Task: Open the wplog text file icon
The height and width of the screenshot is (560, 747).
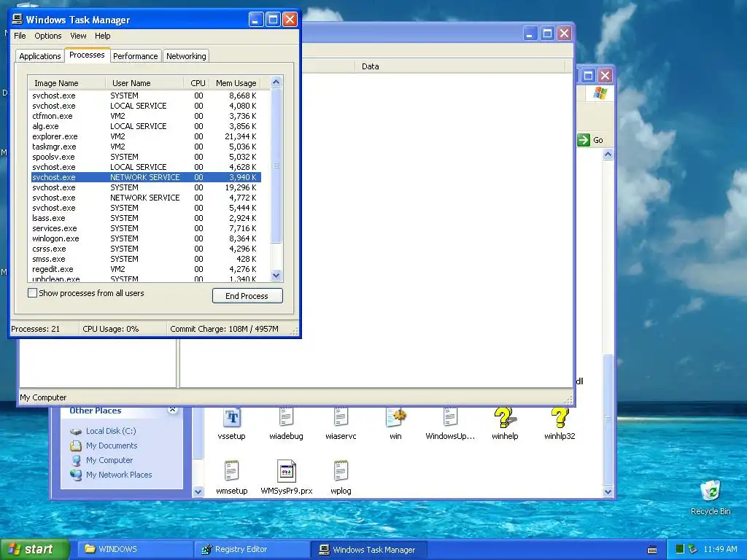Action: point(341,471)
